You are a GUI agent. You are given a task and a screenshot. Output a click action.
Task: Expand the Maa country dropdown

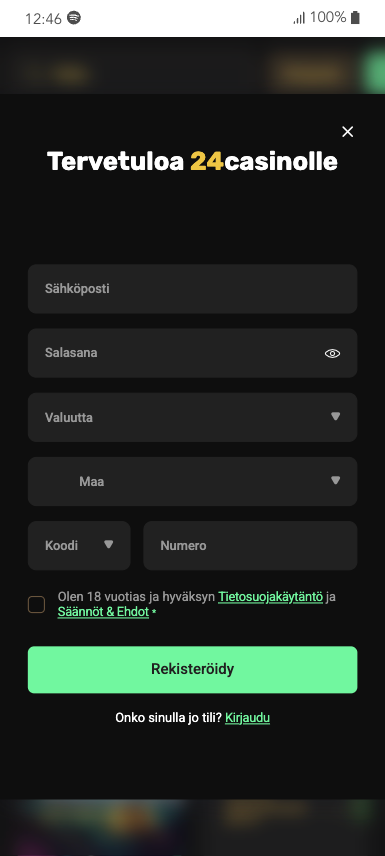192,482
